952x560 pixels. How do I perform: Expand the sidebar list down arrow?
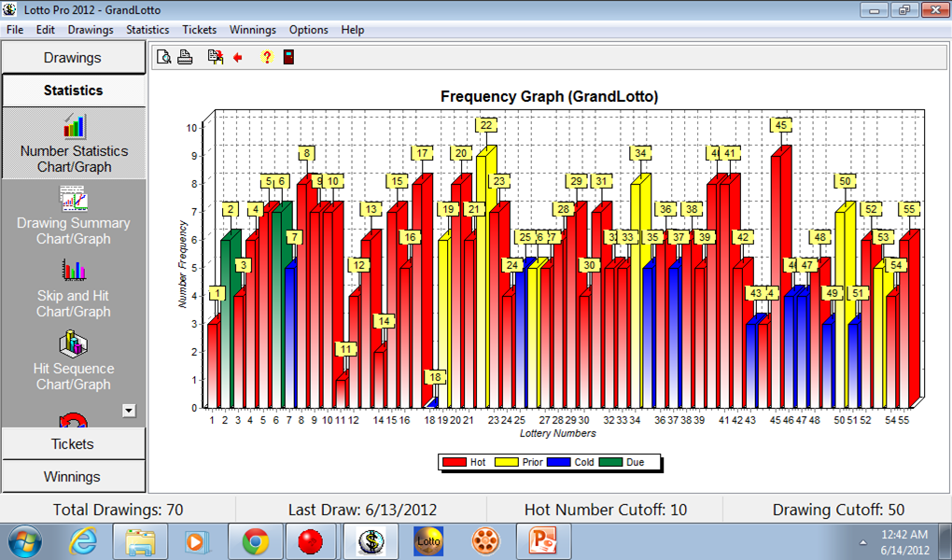click(x=129, y=411)
